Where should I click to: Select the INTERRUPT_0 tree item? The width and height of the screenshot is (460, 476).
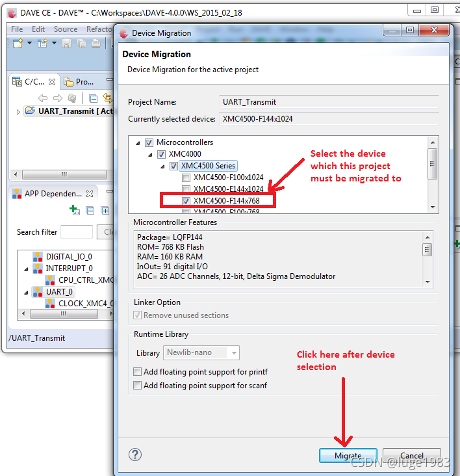[69, 269]
